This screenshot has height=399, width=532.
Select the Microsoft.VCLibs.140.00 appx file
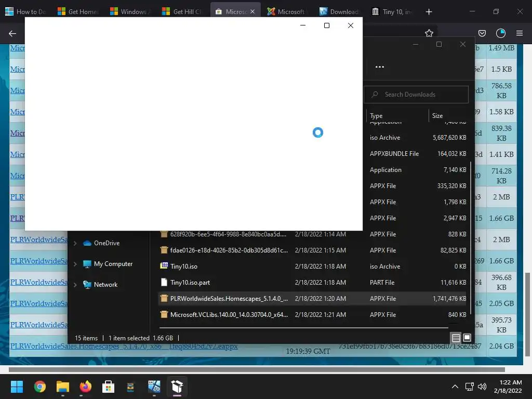[x=312, y=314]
